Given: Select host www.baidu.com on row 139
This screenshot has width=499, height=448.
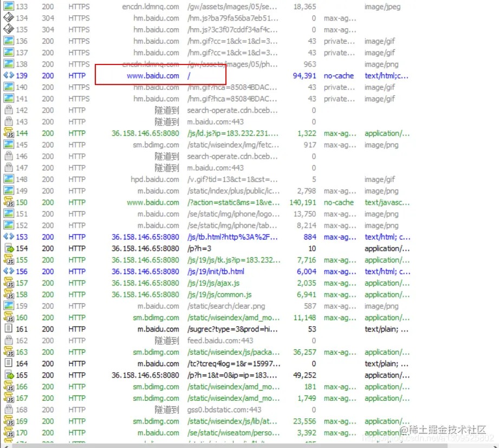Looking at the screenshot, I should (x=153, y=76).
